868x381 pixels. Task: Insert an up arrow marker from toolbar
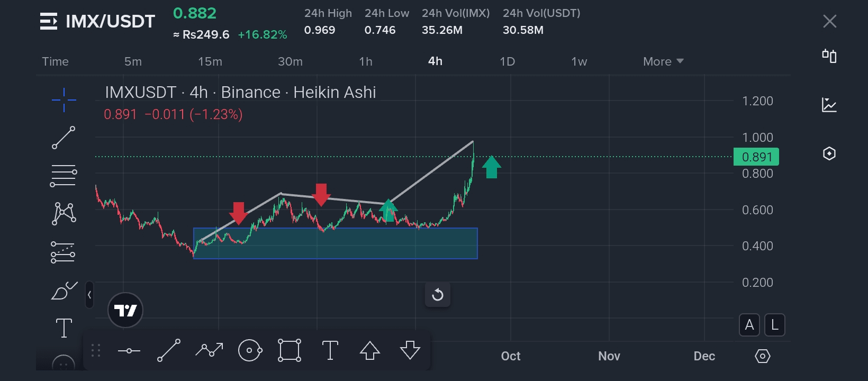pos(370,350)
